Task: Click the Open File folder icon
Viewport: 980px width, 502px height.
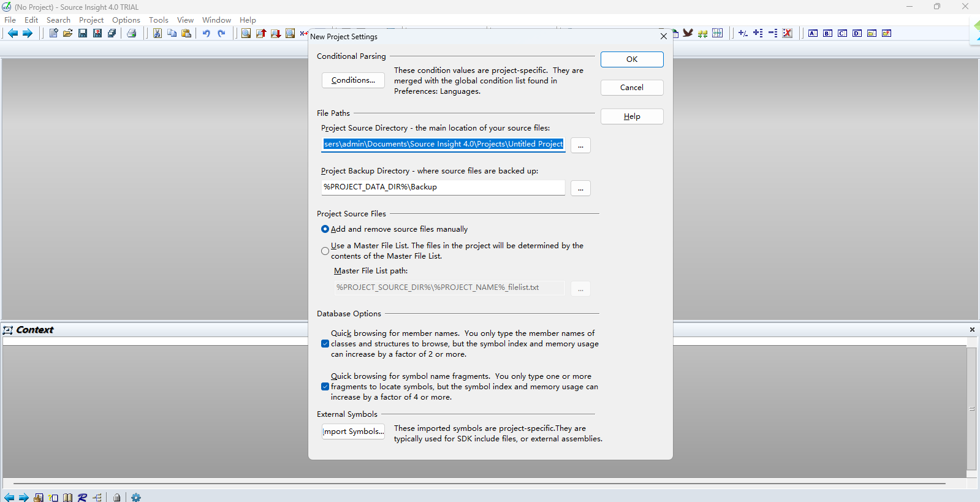Action: point(68,33)
